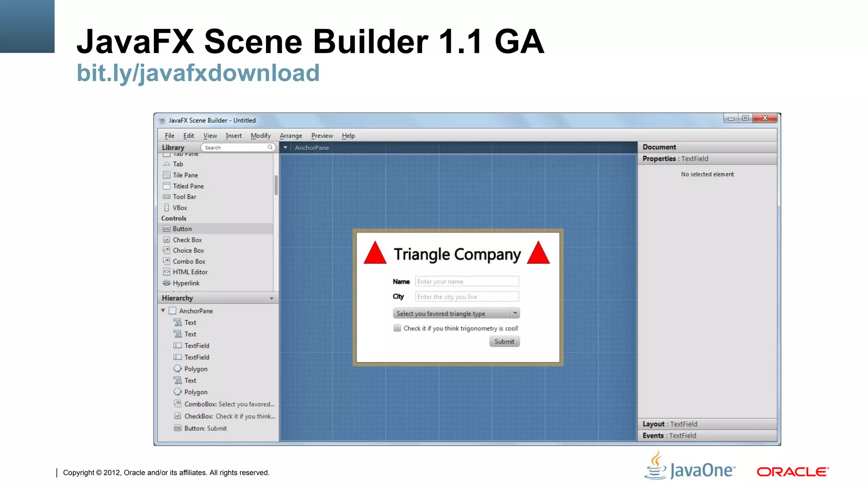
Task: Select the ComboBox node icon in Hierarchy
Action: [178, 404]
